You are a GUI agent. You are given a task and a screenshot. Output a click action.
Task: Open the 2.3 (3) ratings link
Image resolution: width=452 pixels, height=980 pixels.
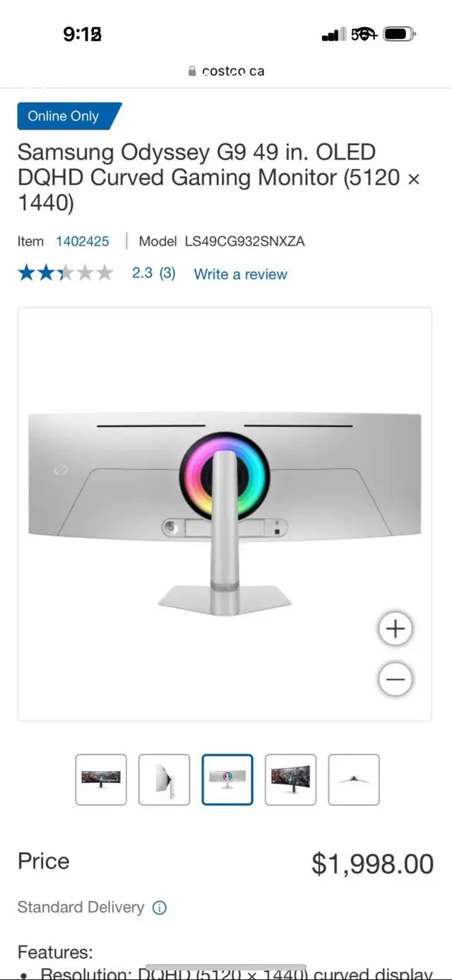point(153,273)
